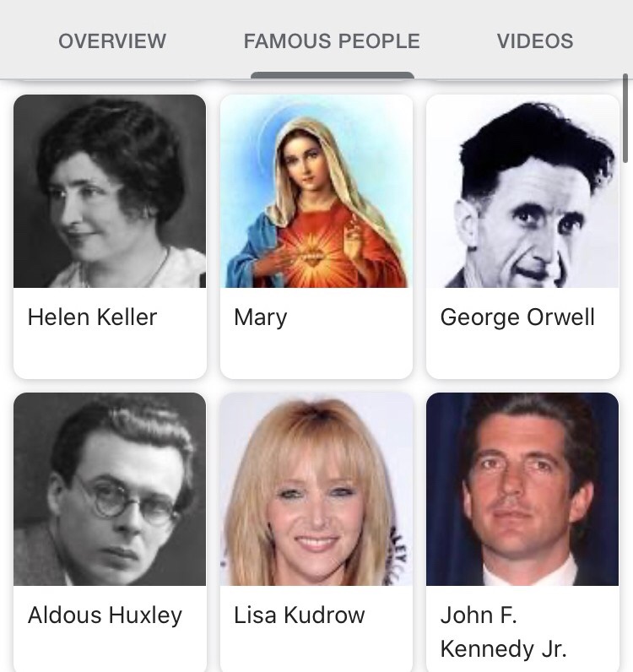Click blank area of Mary card

click(316, 354)
